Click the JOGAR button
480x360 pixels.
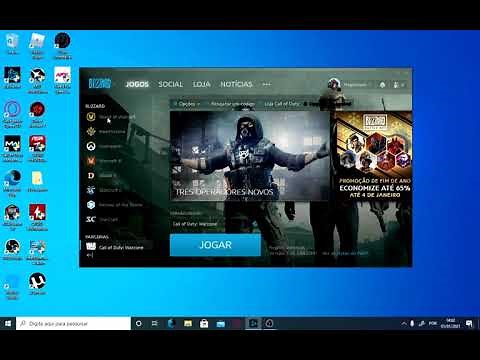215,245
